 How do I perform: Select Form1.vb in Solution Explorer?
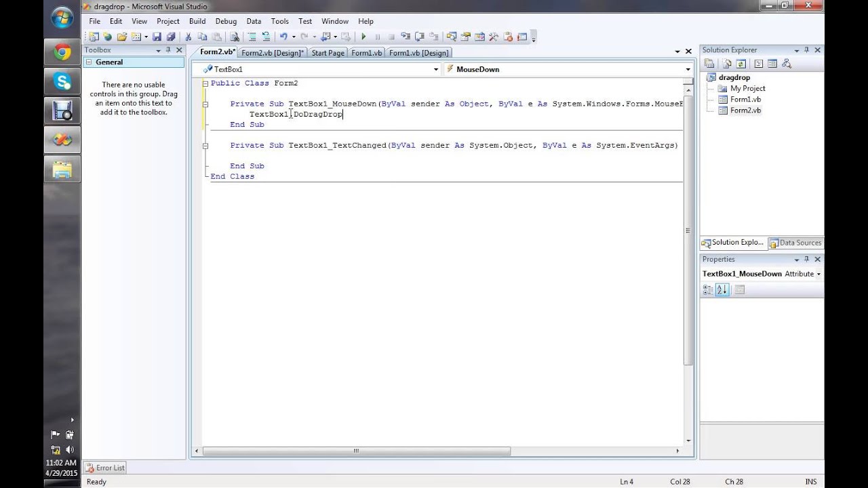(745, 99)
